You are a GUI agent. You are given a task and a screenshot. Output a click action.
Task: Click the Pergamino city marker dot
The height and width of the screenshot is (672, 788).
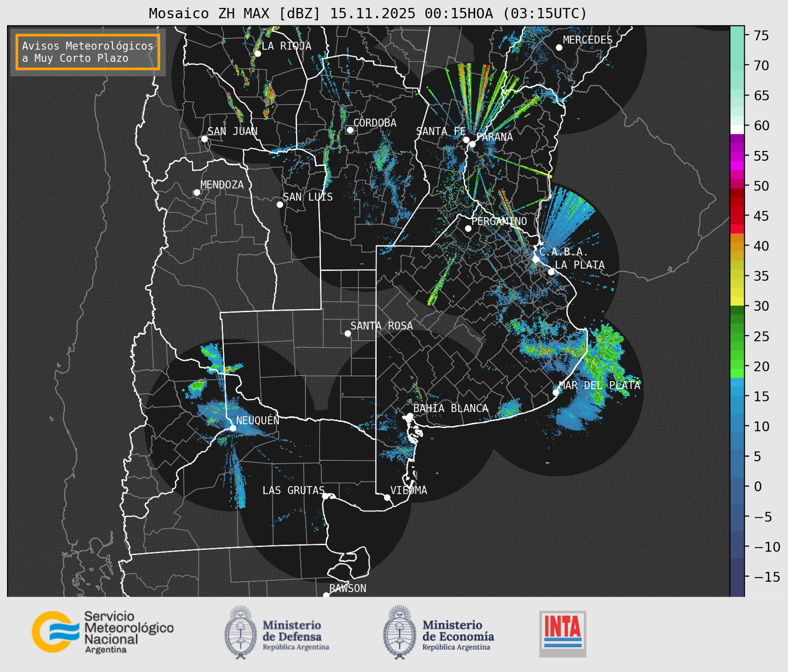(x=468, y=229)
